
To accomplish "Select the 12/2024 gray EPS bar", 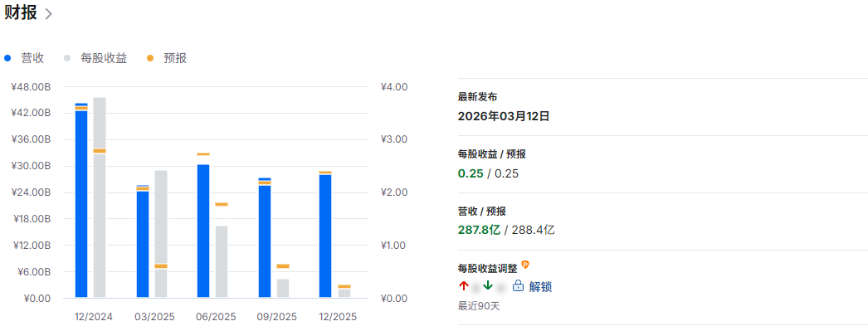I will pyautogui.click(x=100, y=197).
